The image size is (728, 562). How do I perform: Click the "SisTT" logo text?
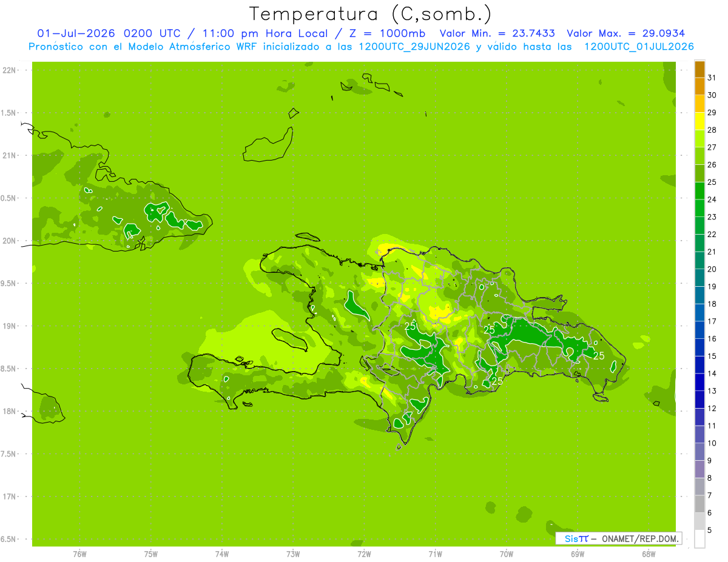pos(576,538)
